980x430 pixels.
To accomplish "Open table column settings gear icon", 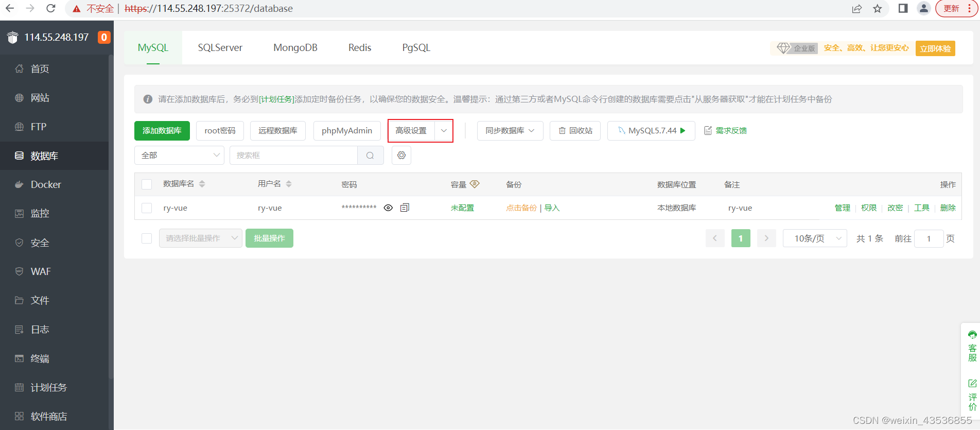I will pyautogui.click(x=401, y=156).
